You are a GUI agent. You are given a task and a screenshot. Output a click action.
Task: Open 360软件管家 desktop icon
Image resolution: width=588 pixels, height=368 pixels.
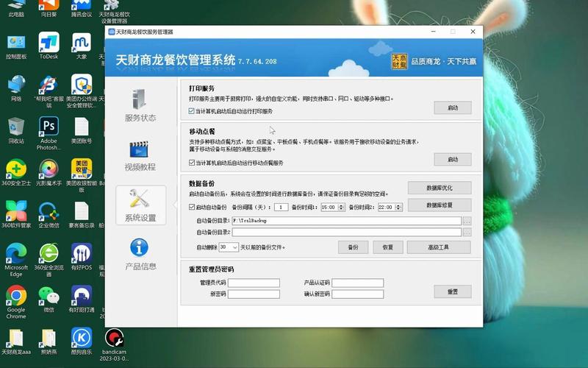(16, 214)
